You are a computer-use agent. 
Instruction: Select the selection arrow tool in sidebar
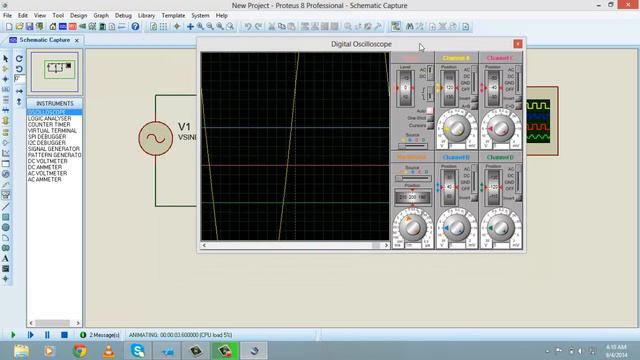coord(5,59)
